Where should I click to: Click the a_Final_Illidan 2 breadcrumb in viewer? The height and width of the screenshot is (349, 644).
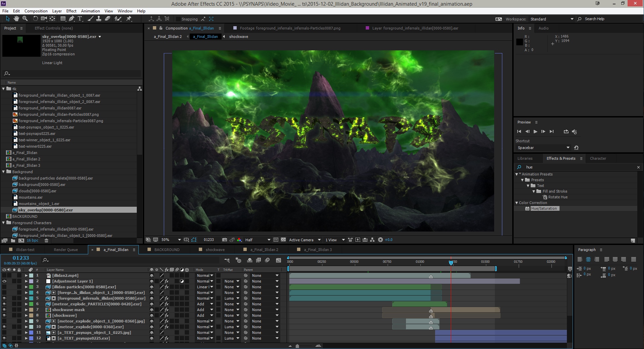point(168,37)
